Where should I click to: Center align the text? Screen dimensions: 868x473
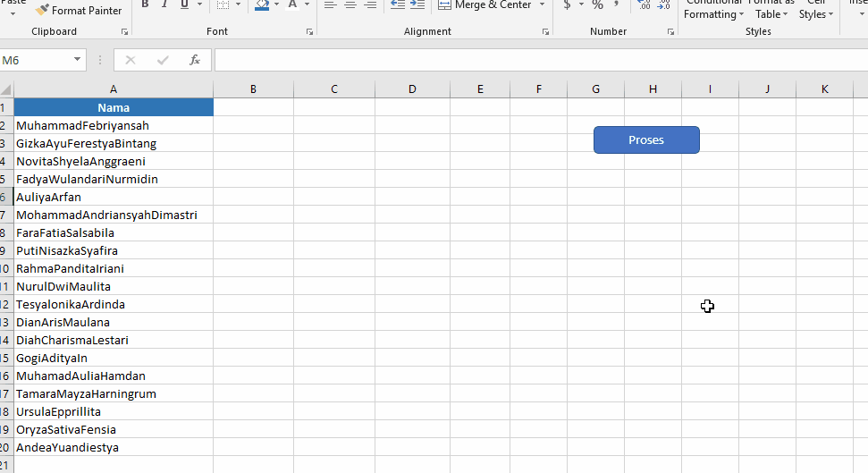coord(350,4)
